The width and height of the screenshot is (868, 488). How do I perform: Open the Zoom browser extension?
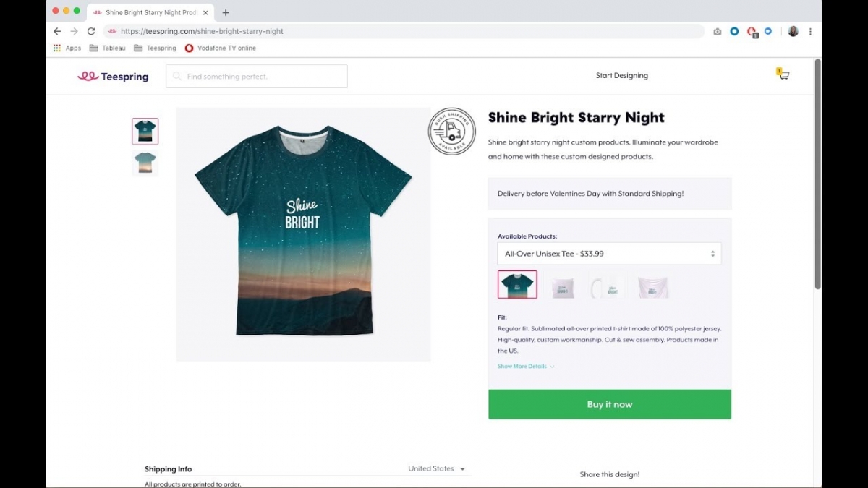768,31
